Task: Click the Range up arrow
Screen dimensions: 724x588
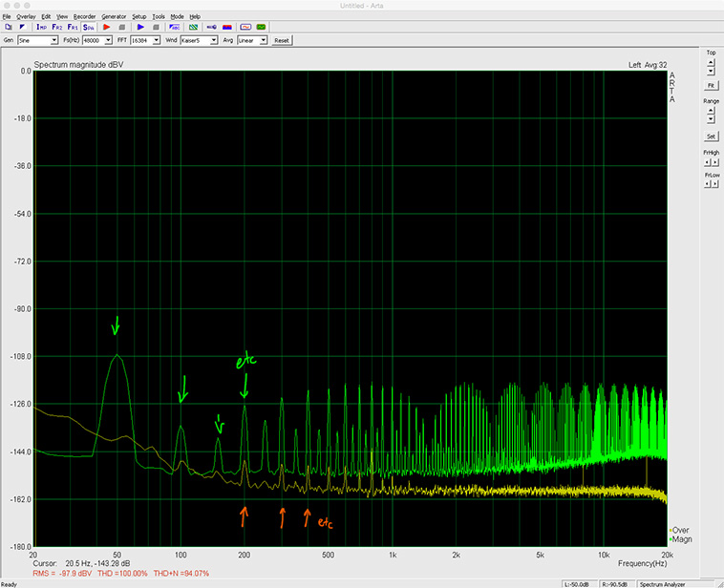Action: coord(711,111)
